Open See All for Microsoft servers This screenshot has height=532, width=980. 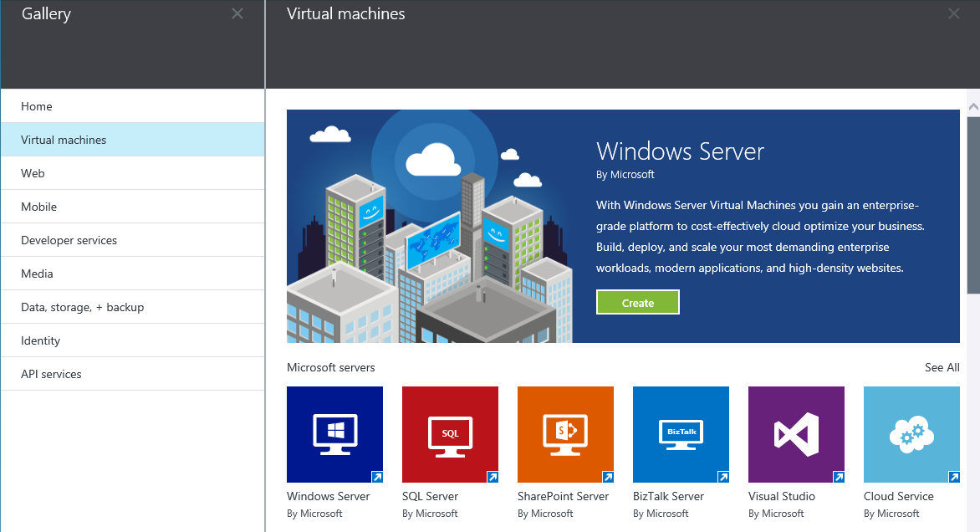point(942,367)
